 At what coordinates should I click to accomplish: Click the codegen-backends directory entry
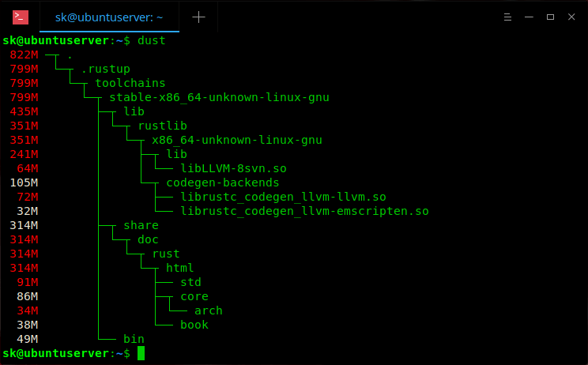tap(222, 182)
